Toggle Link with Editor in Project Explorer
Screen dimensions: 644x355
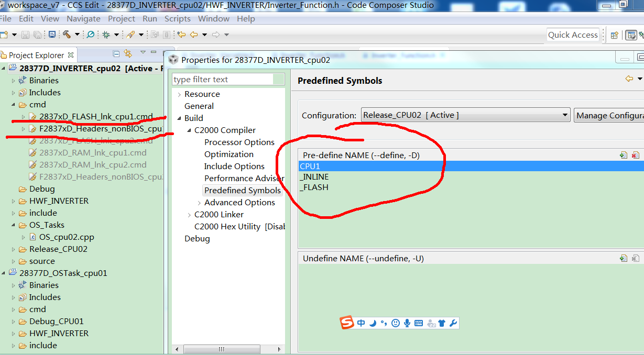click(128, 53)
